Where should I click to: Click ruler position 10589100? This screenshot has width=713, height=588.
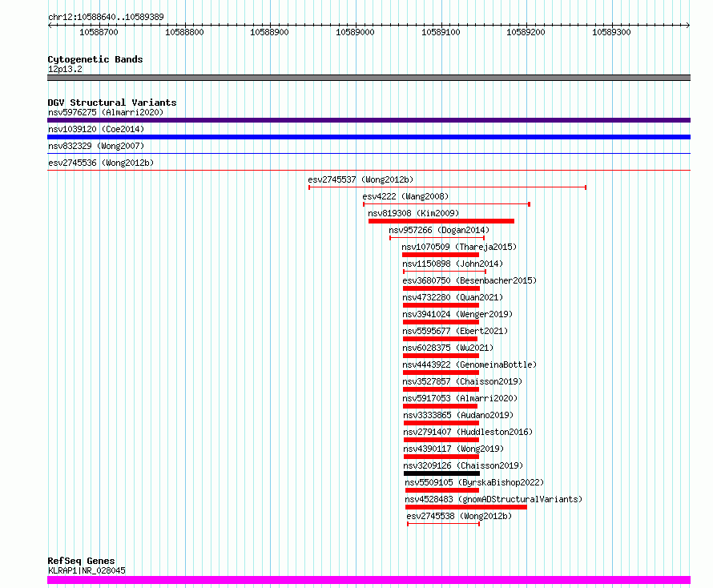click(441, 32)
